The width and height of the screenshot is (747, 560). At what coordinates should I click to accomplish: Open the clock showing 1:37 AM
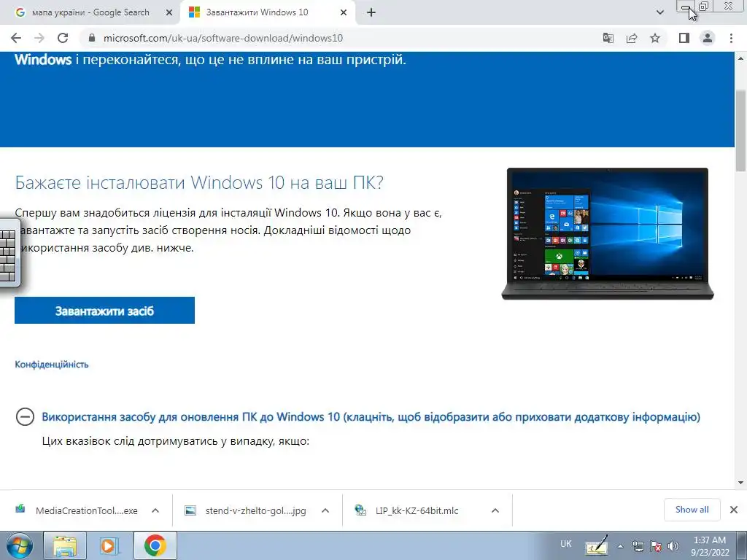pos(710,546)
